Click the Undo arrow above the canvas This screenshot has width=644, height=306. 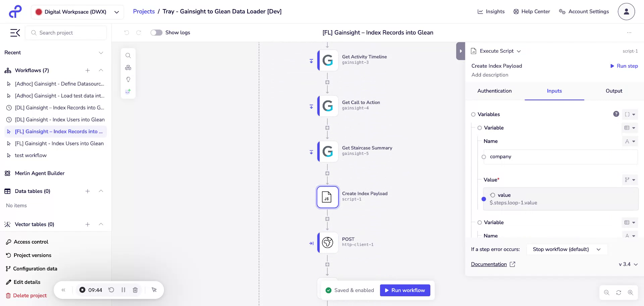[x=126, y=33]
